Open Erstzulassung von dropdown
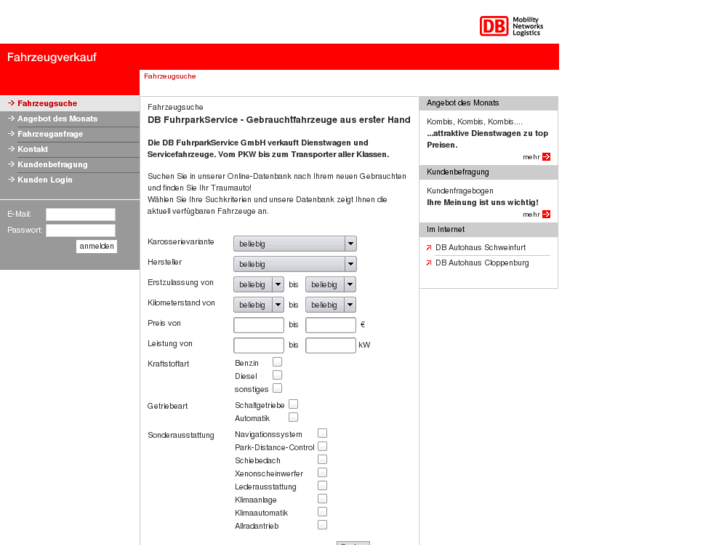The image size is (727, 545). point(259,284)
